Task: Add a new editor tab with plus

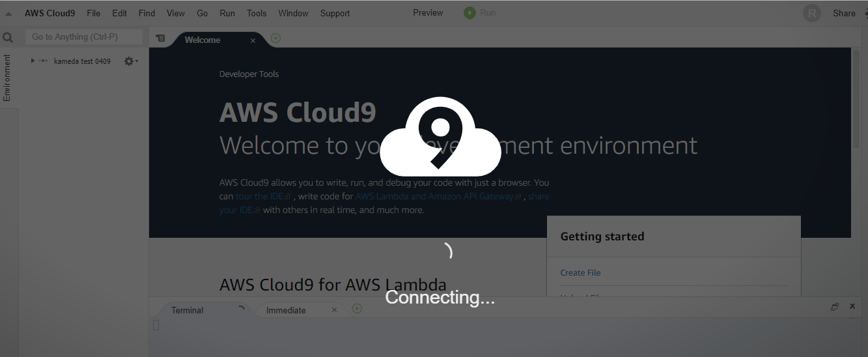Action: [x=275, y=38]
